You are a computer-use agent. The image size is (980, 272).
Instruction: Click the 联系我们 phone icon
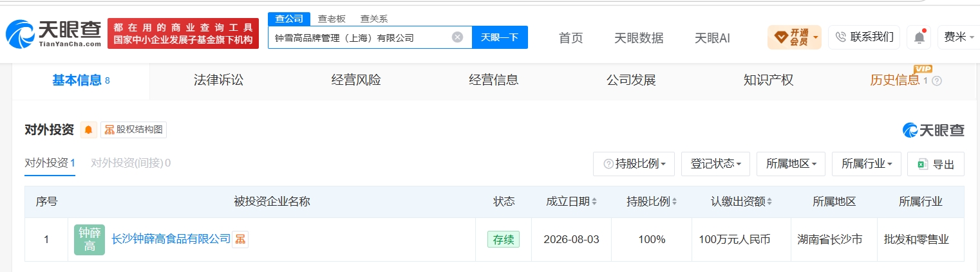point(840,37)
